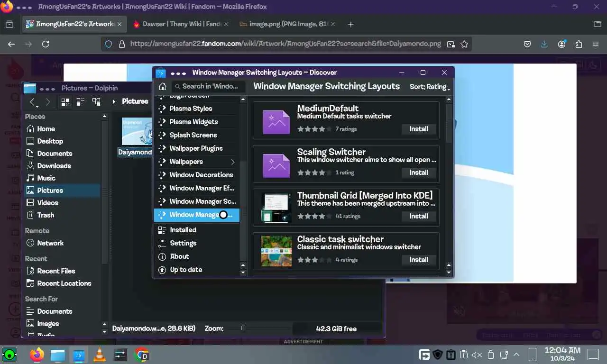This screenshot has height=364, width=607.
Task: Bookmark this page with the star icon
Action: 464,44
